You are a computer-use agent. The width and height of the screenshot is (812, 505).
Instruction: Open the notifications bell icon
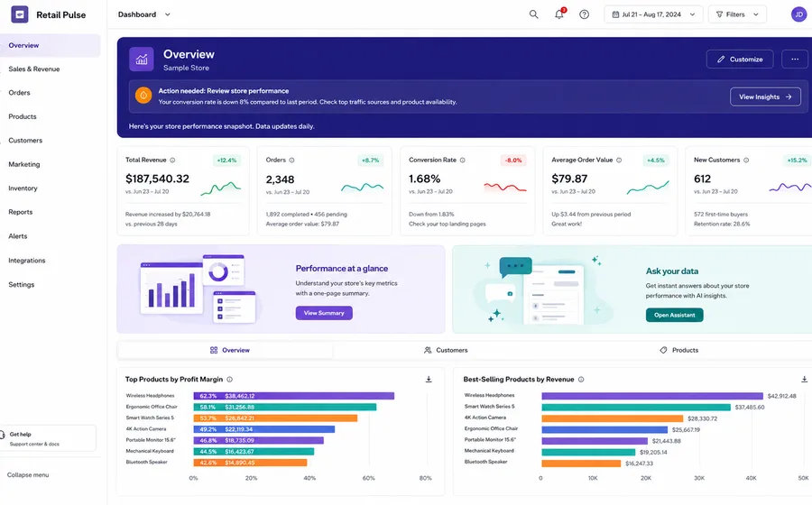coord(559,14)
